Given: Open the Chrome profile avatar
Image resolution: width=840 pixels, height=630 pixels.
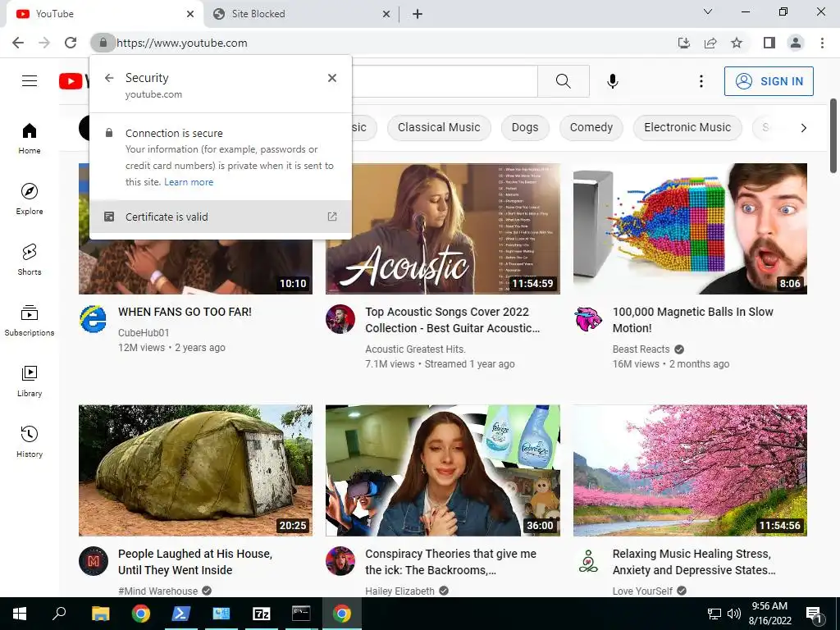Looking at the screenshot, I should tap(796, 43).
